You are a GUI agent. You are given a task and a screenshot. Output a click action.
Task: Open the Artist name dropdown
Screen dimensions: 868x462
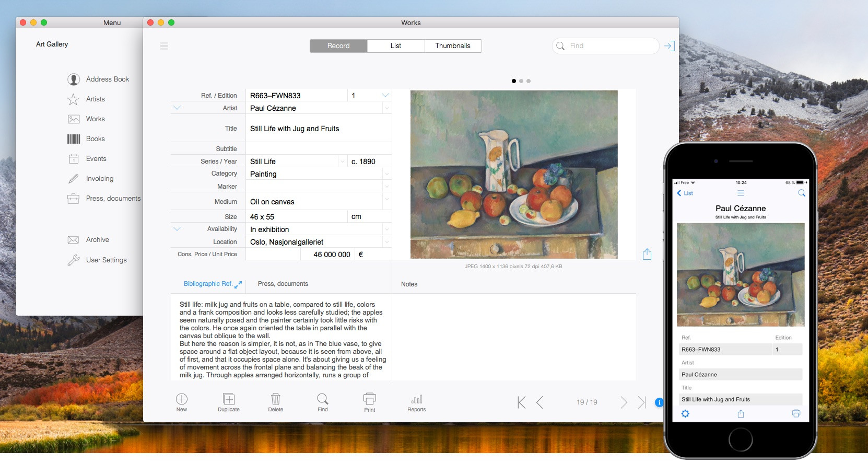(x=387, y=108)
